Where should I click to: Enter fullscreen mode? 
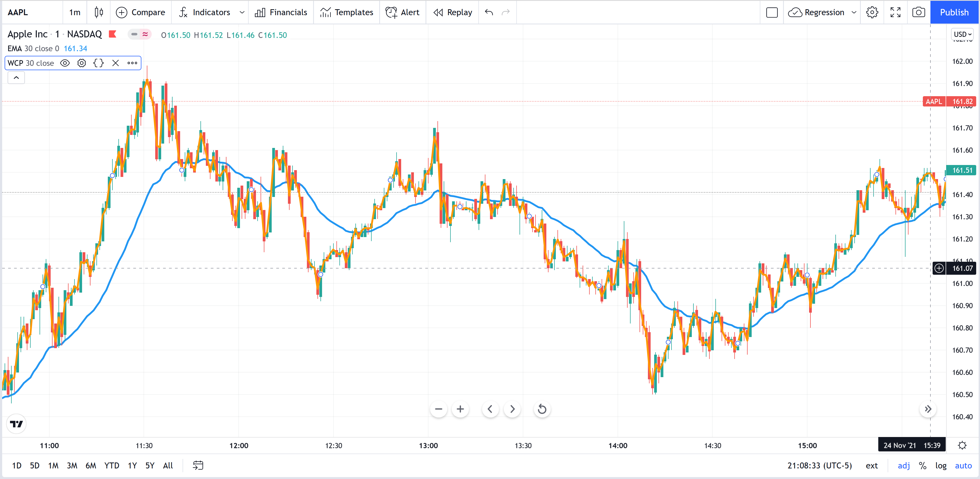(x=895, y=12)
